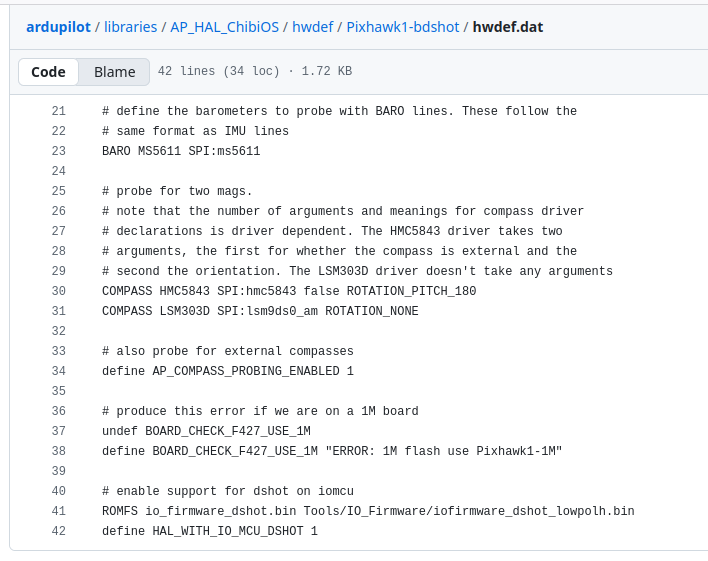Click line number 37 beside the undef line
Viewport: 708px width, 561px height.
(58, 431)
